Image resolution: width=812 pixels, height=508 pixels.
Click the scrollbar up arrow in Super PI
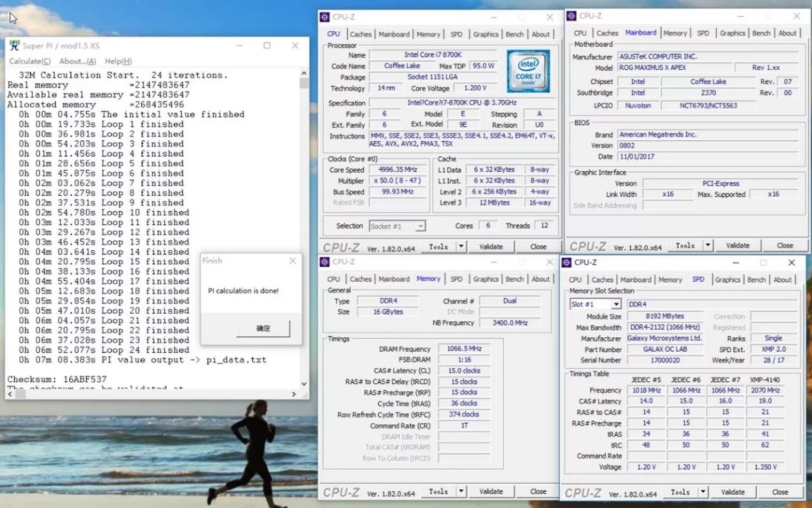[304, 74]
